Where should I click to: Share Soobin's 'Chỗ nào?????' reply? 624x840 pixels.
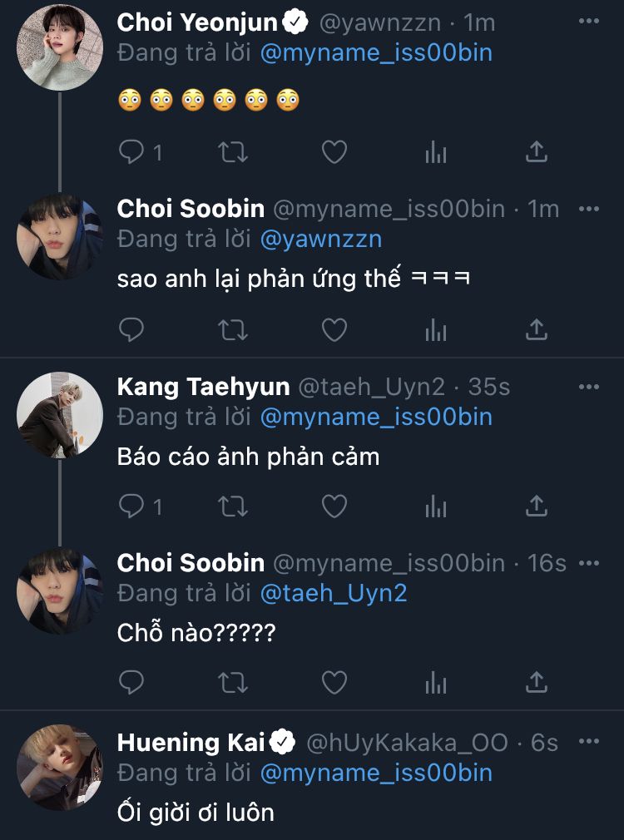click(x=537, y=683)
